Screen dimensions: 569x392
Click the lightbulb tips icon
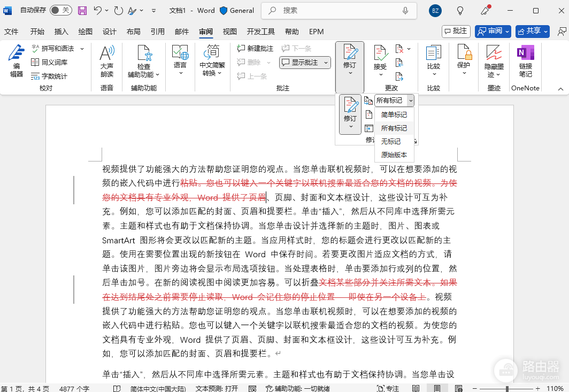pos(460,11)
